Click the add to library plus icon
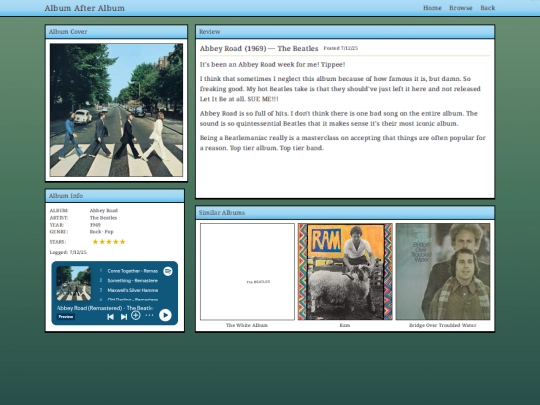The image size is (540, 405). [136, 315]
